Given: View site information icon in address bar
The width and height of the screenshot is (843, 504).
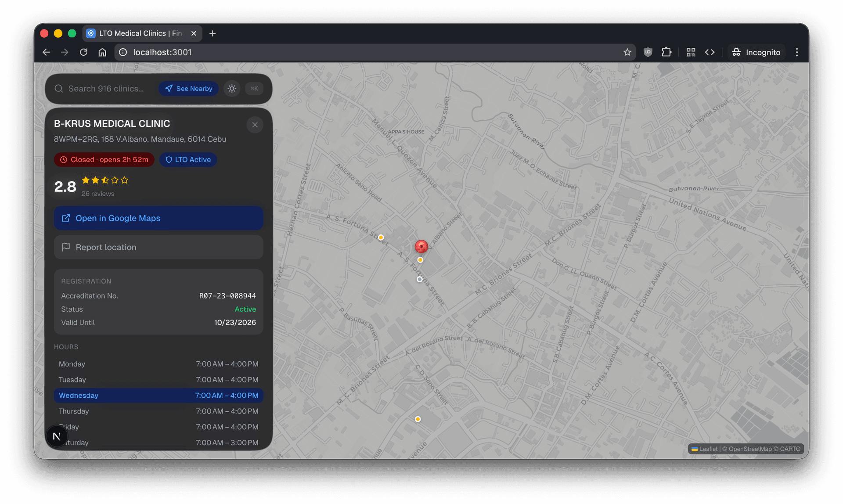Looking at the screenshot, I should point(123,52).
